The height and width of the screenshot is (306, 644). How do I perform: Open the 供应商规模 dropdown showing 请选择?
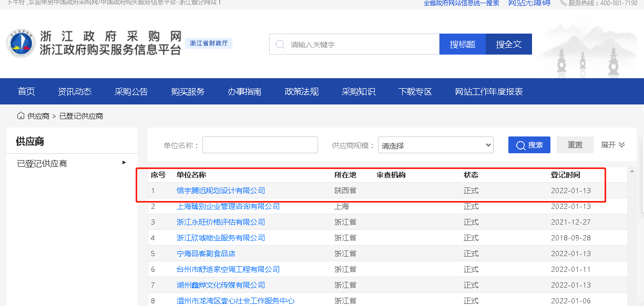[x=435, y=145]
